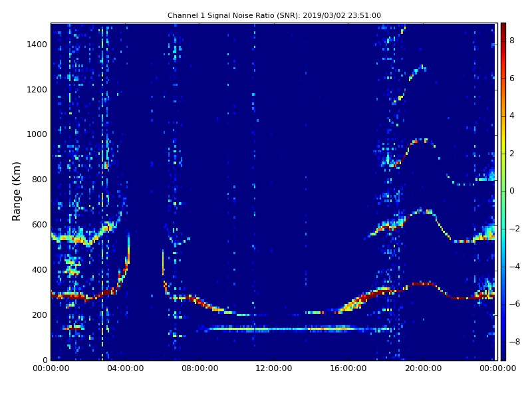Image resolution: width=532 pixels, height=399 pixels.
Task: Click the colorbar label 8
Action: click(x=512, y=41)
